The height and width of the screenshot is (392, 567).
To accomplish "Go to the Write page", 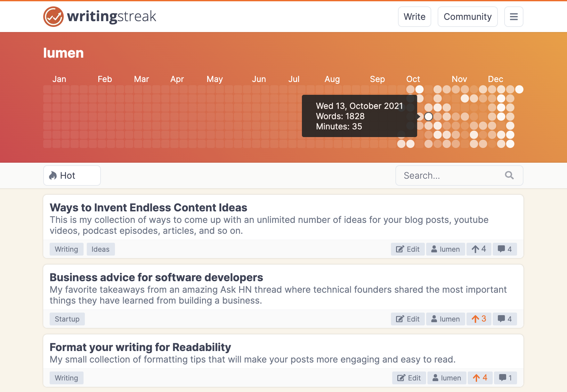I will coord(414,17).
